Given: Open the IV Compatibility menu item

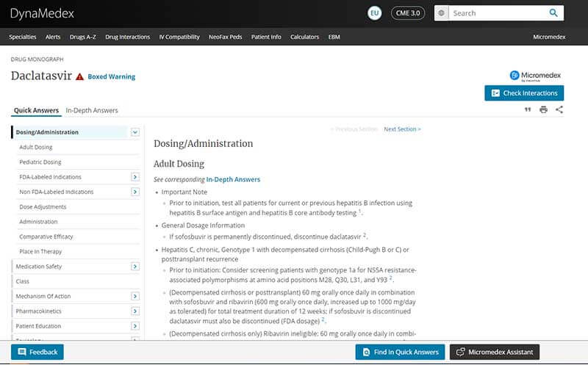Looking at the screenshot, I should tap(180, 37).
